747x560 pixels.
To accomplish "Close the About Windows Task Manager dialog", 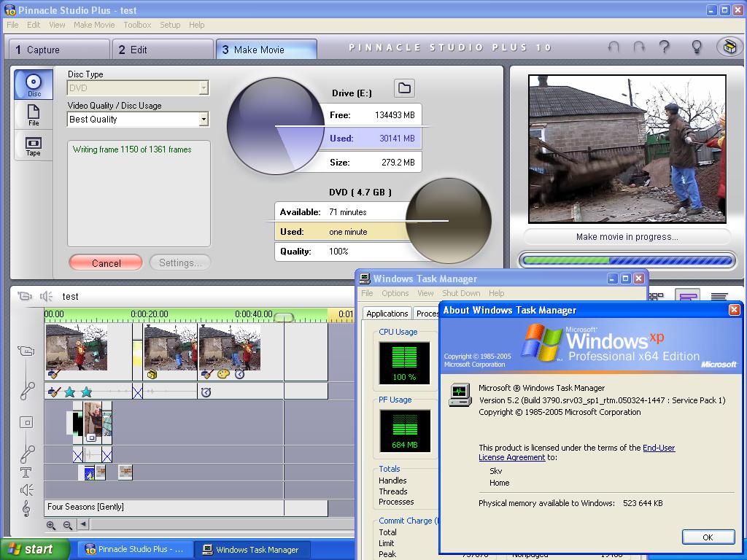I will coord(734,310).
